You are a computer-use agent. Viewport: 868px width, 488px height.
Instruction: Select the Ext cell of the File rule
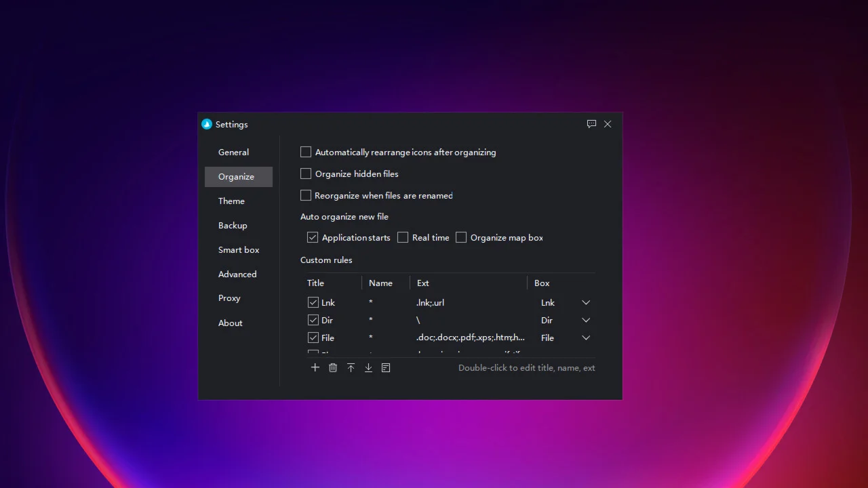(469, 338)
